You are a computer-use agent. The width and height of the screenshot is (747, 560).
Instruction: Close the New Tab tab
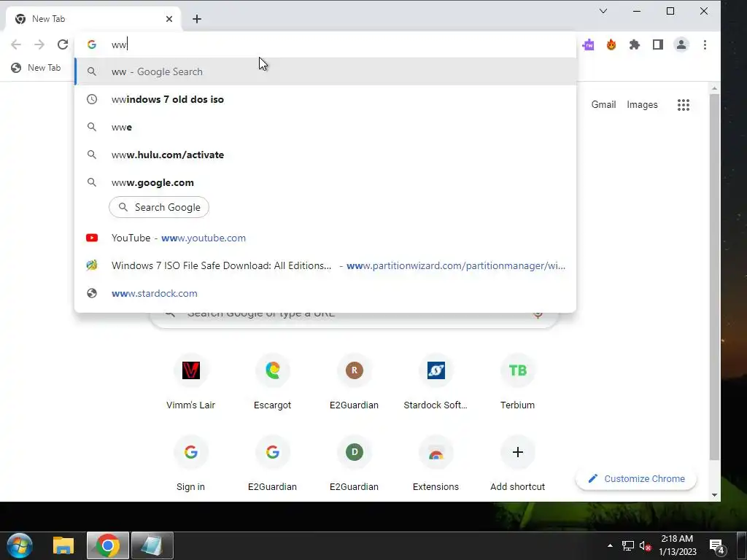(x=169, y=19)
